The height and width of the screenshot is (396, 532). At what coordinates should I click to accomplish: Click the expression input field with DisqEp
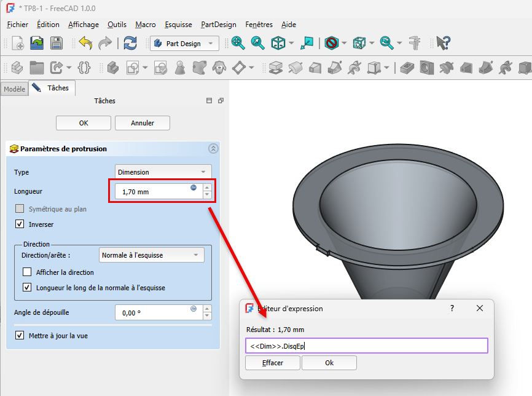pos(366,346)
